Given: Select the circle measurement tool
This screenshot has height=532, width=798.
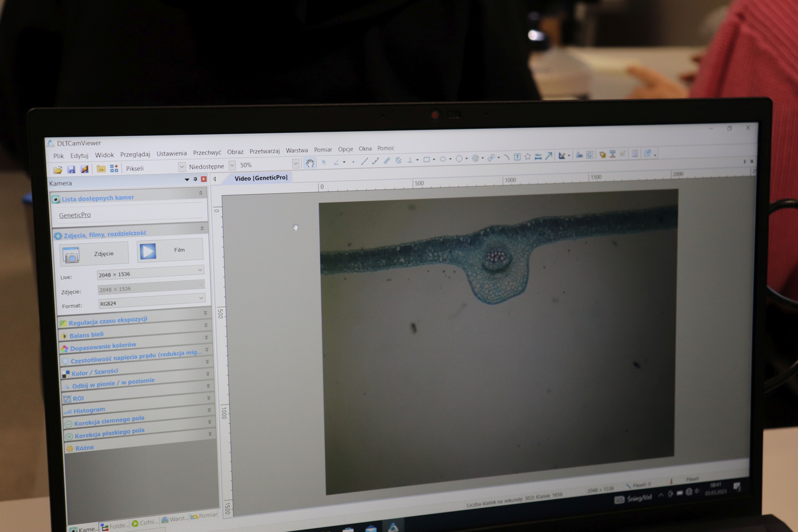Looking at the screenshot, I should 459,159.
